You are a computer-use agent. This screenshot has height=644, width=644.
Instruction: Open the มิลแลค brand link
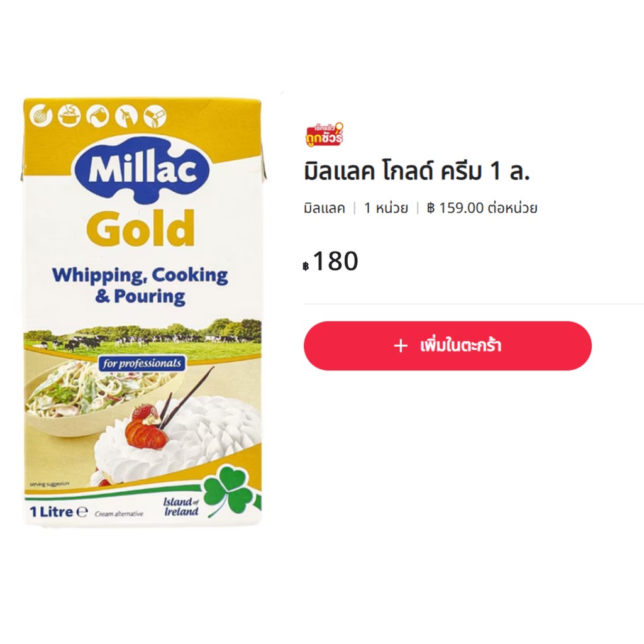[325, 208]
